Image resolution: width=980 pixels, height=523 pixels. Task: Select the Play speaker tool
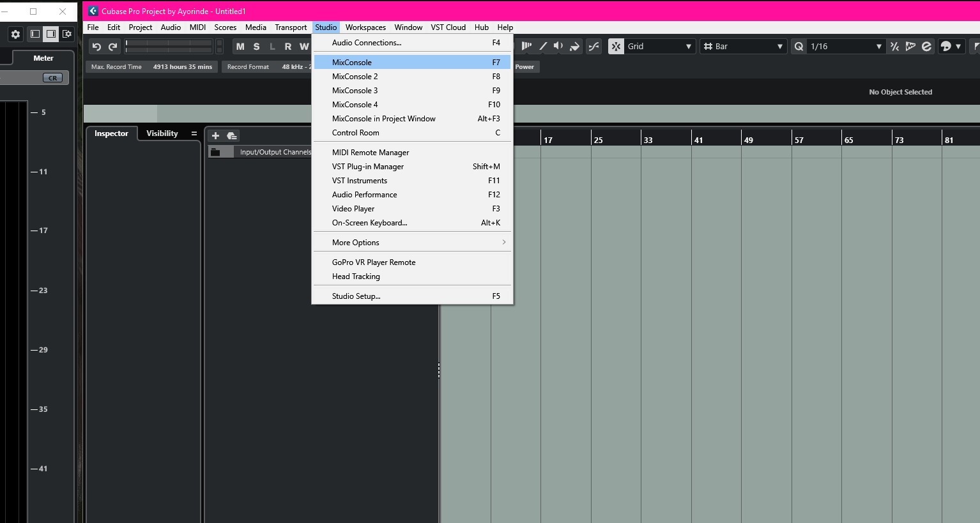tap(558, 46)
